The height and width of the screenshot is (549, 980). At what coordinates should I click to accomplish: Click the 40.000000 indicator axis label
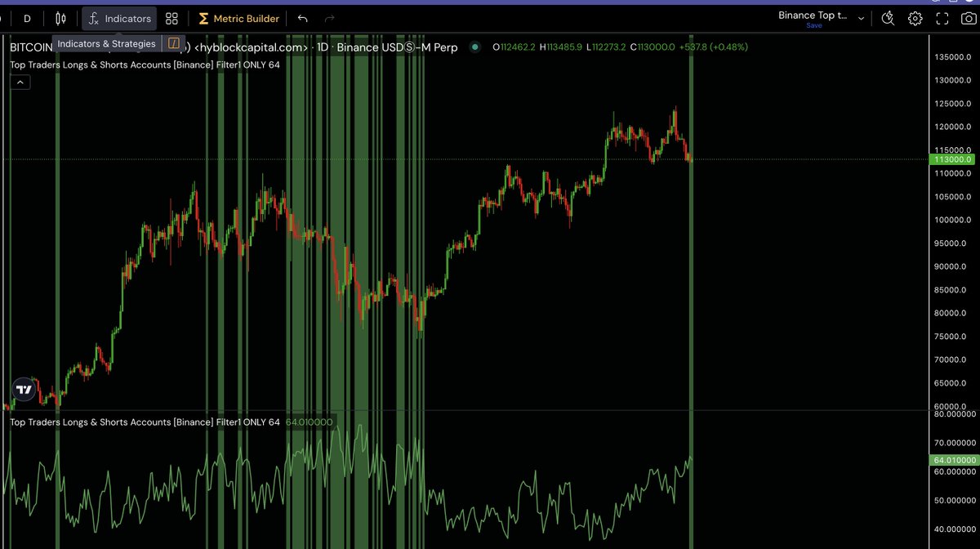pyautogui.click(x=953, y=529)
